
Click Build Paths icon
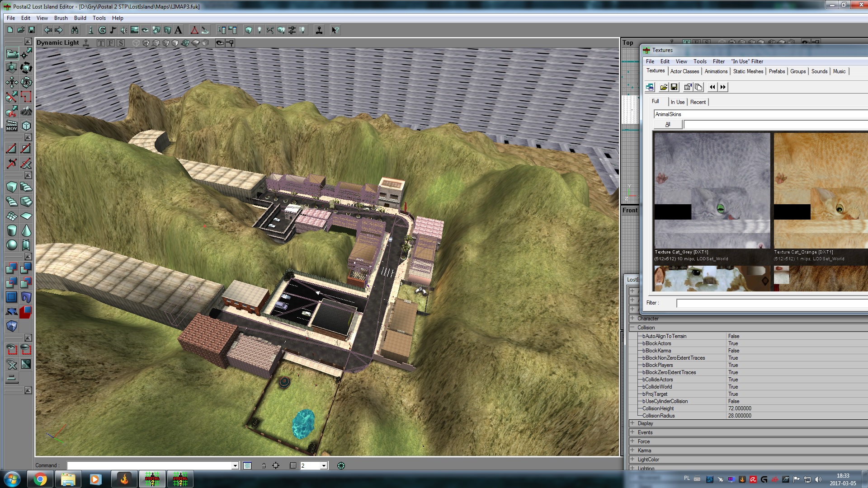(x=270, y=30)
